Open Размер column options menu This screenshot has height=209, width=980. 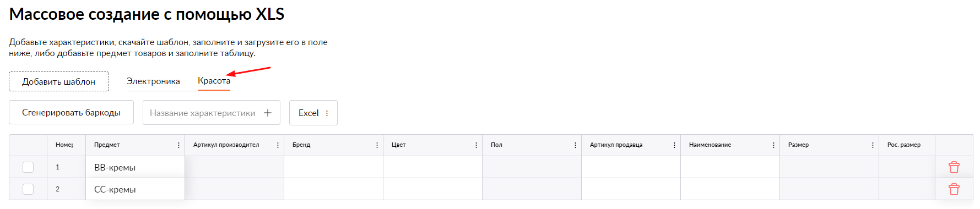(873, 145)
